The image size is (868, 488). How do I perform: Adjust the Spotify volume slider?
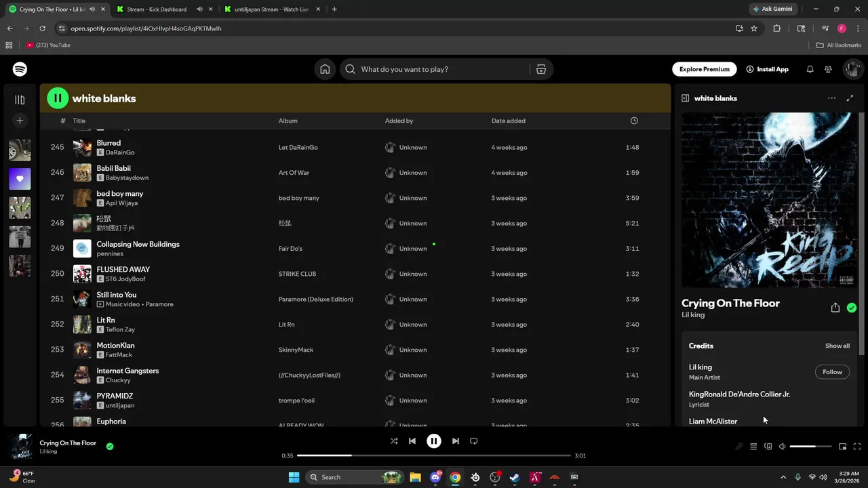pos(810,447)
